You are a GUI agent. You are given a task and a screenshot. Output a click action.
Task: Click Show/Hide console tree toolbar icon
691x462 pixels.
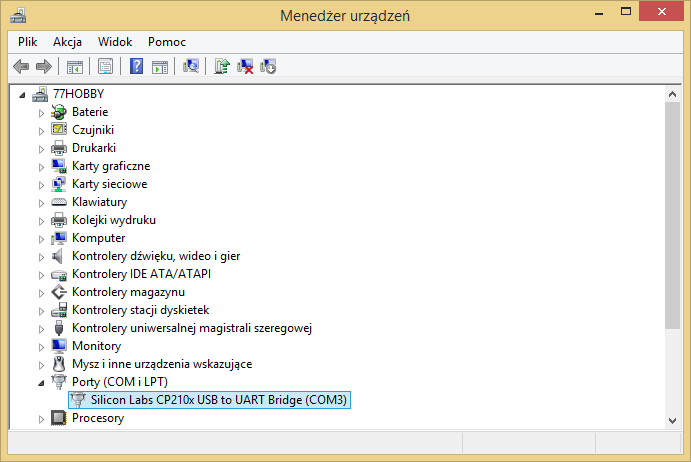tap(75, 67)
